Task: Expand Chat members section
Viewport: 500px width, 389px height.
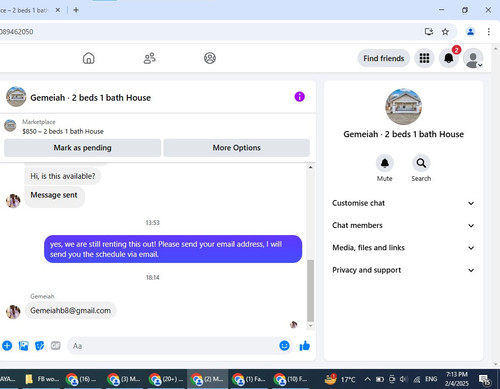Action: point(403,225)
